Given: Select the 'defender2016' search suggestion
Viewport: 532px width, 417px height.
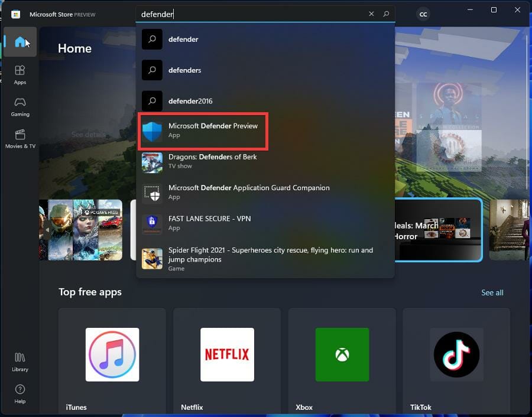Looking at the screenshot, I should click(265, 101).
